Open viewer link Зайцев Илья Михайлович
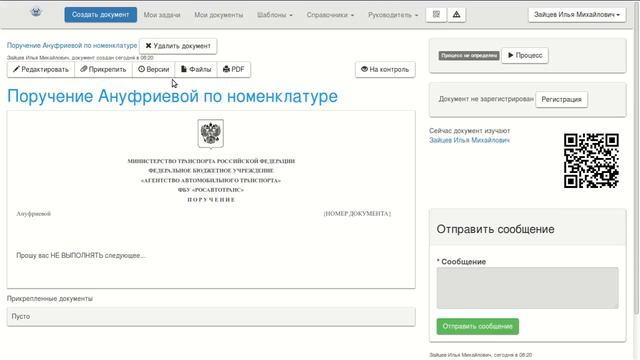This screenshot has height=360, width=640. click(469, 140)
